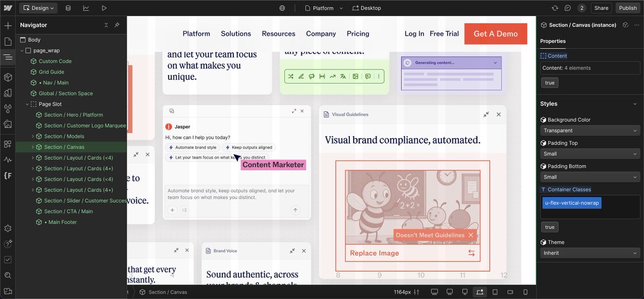Open the Help question icon

(8, 244)
